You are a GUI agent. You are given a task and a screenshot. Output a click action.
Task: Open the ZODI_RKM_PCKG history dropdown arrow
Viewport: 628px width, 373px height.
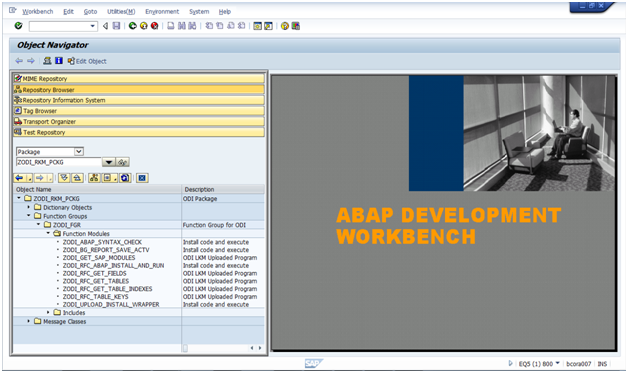109,162
